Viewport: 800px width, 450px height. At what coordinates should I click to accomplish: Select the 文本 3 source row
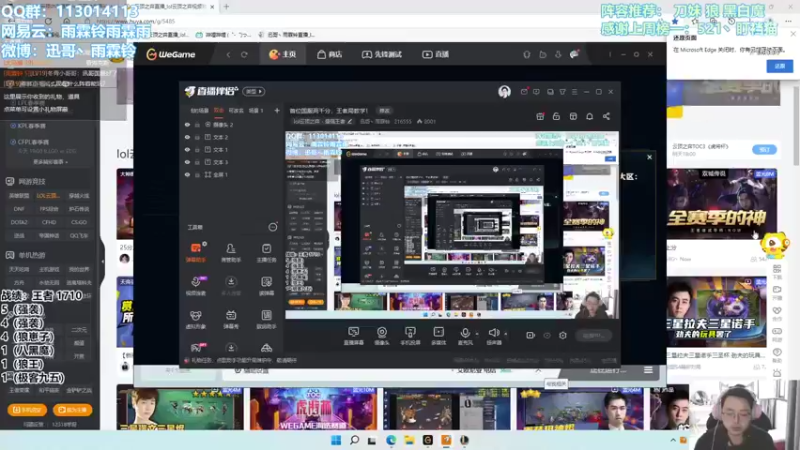(232, 162)
